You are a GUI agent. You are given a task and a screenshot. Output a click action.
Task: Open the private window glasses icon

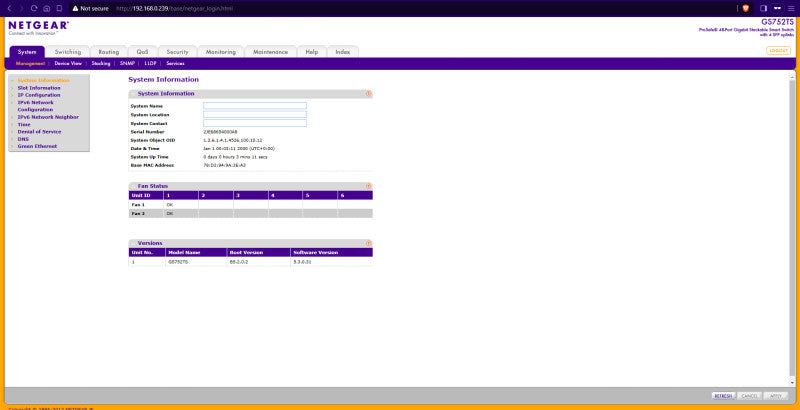[x=778, y=8]
